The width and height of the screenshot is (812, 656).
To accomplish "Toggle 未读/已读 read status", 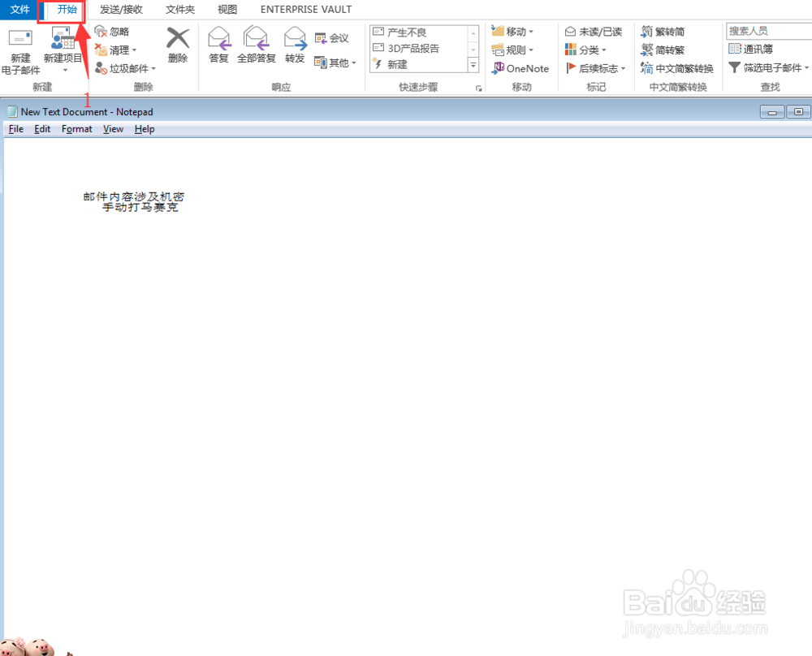I will click(594, 32).
